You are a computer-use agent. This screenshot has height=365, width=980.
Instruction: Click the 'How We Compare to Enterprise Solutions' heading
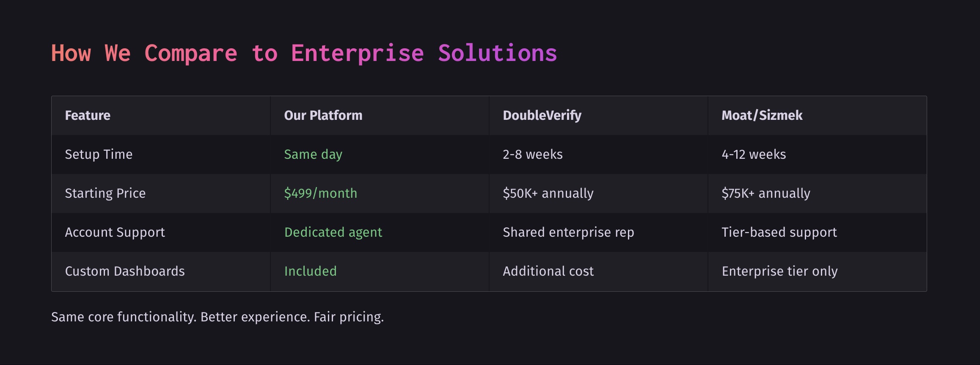304,53
